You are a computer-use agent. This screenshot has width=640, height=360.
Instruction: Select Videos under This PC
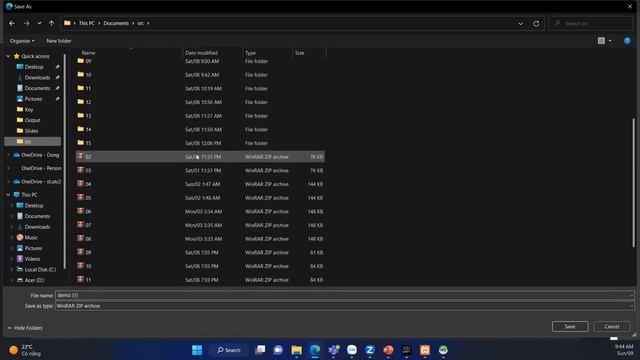pos(32,259)
